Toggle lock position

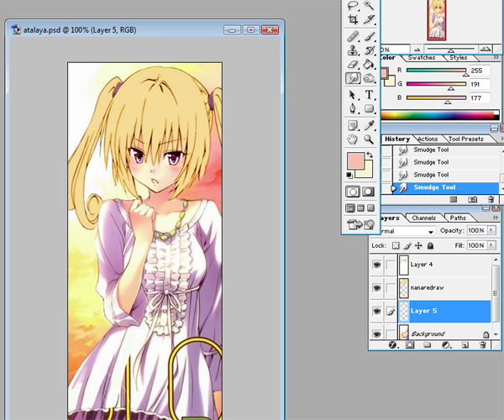pyautogui.click(x=418, y=246)
